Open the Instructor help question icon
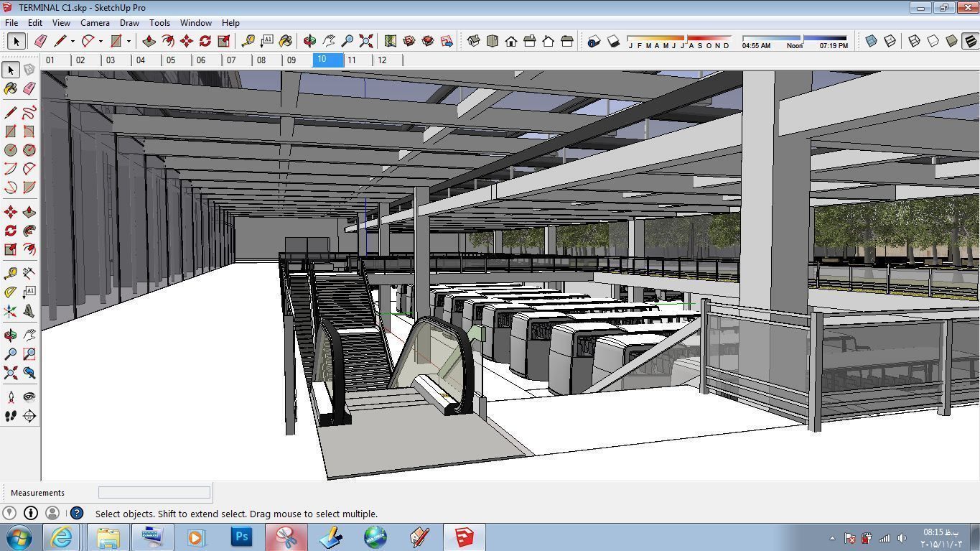This screenshot has height=551, width=980. point(76,513)
